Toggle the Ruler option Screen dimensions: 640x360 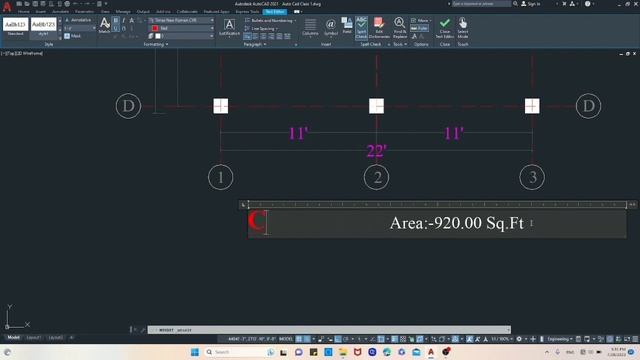pyautogui.click(x=419, y=28)
